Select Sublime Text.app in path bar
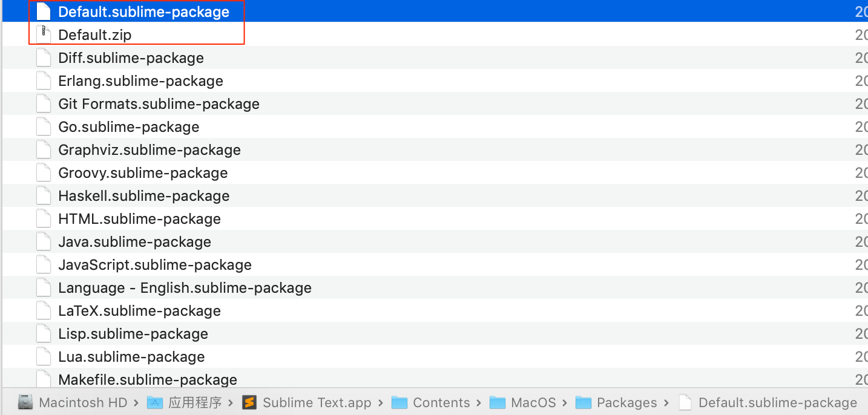The image size is (868, 415). [x=317, y=403]
